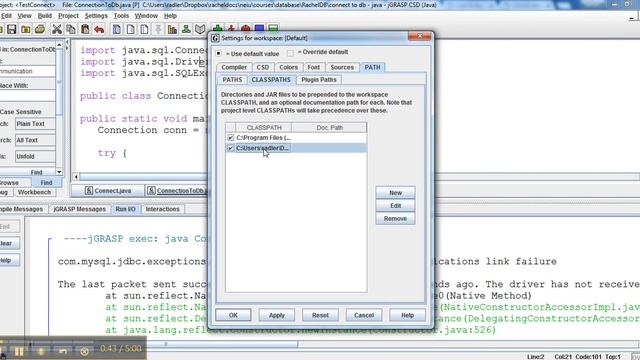
Task: Open the All Text search scope dropdown
Action: (35, 140)
